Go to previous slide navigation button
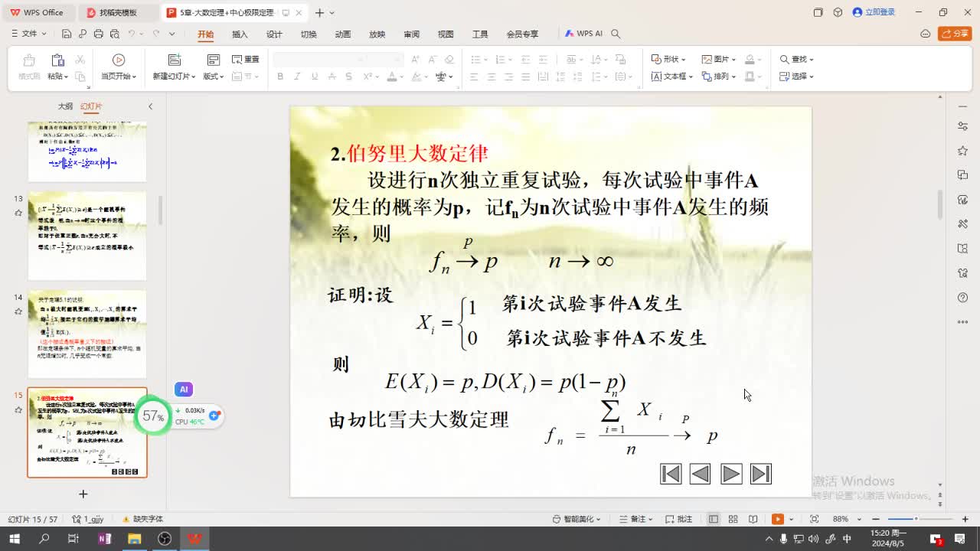980x551 pixels. 700,474
